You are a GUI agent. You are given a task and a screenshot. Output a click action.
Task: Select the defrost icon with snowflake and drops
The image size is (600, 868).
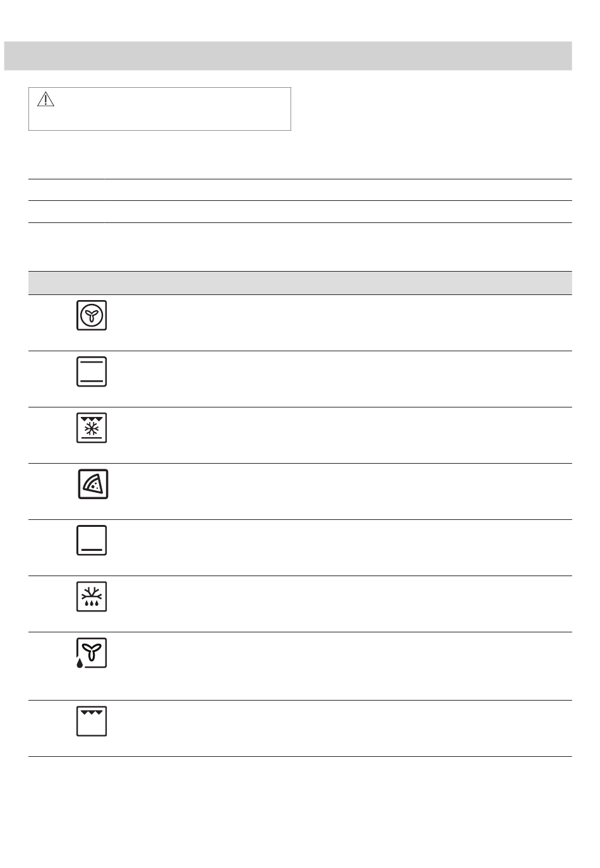[92, 596]
